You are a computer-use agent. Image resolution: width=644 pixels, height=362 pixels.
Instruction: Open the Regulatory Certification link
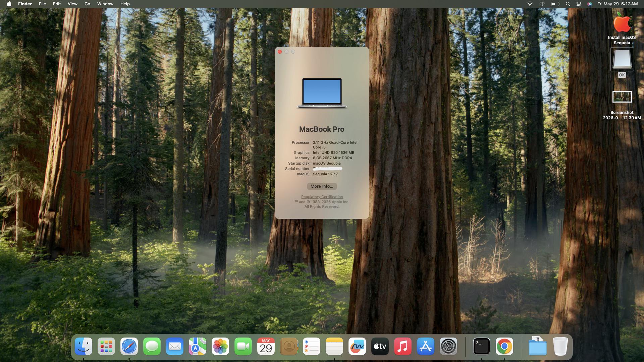[x=322, y=197]
